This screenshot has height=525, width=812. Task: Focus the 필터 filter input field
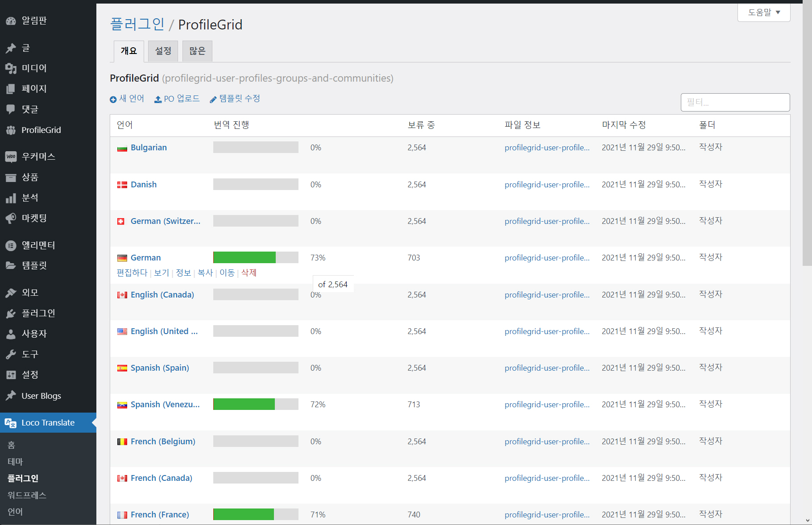pyautogui.click(x=735, y=102)
